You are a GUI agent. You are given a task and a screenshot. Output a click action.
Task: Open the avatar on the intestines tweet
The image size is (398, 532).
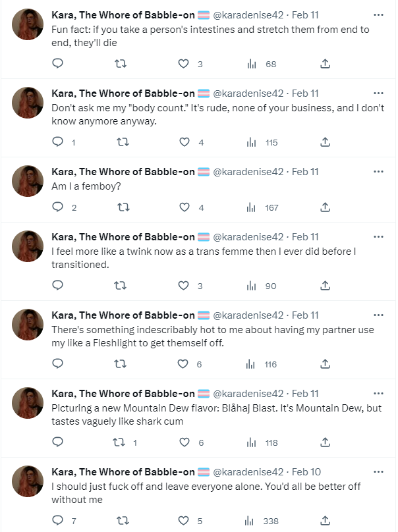pos(28,24)
